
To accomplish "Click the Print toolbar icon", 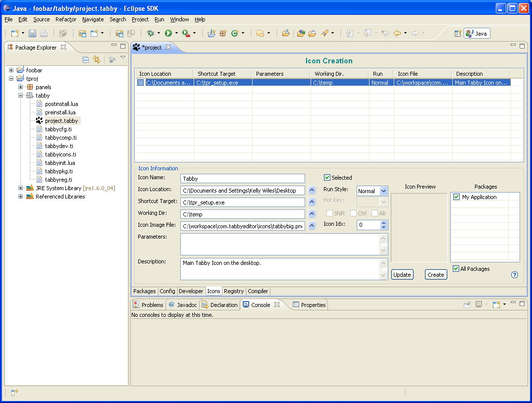I will point(44,33).
